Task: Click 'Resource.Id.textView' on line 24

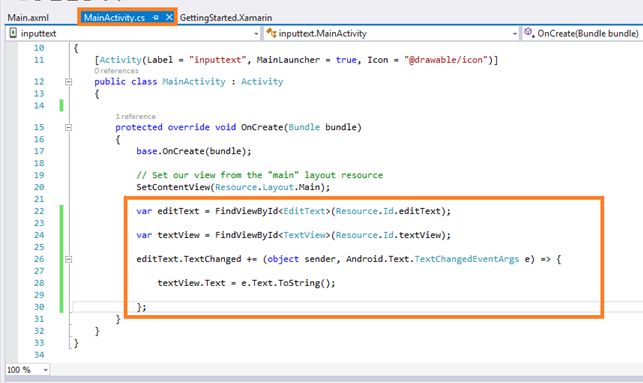Action: coord(388,235)
